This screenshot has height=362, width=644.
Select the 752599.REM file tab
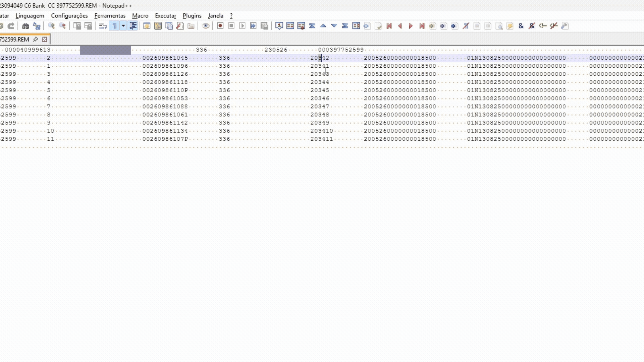[14, 39]
